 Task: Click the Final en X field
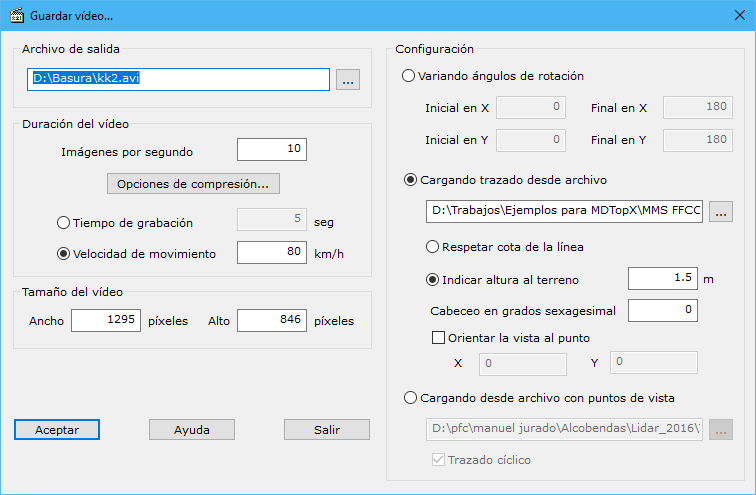tap(698, 107)
